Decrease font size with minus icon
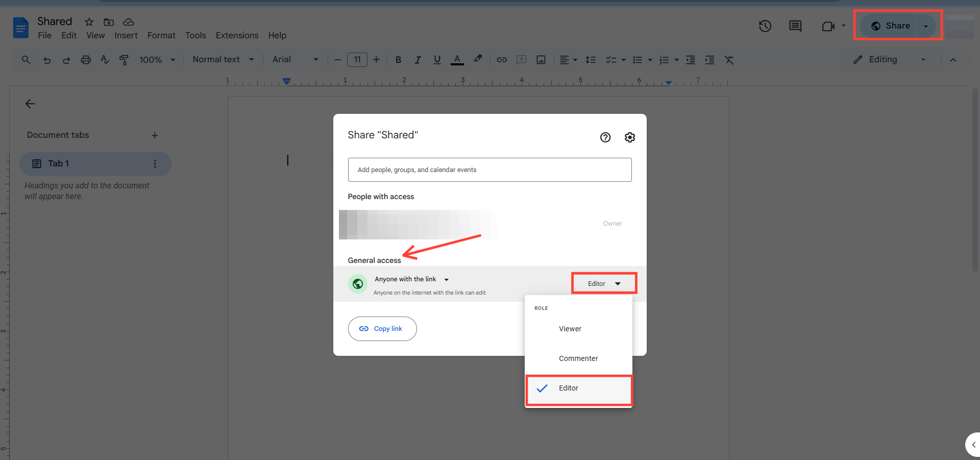 coord(337,60)
